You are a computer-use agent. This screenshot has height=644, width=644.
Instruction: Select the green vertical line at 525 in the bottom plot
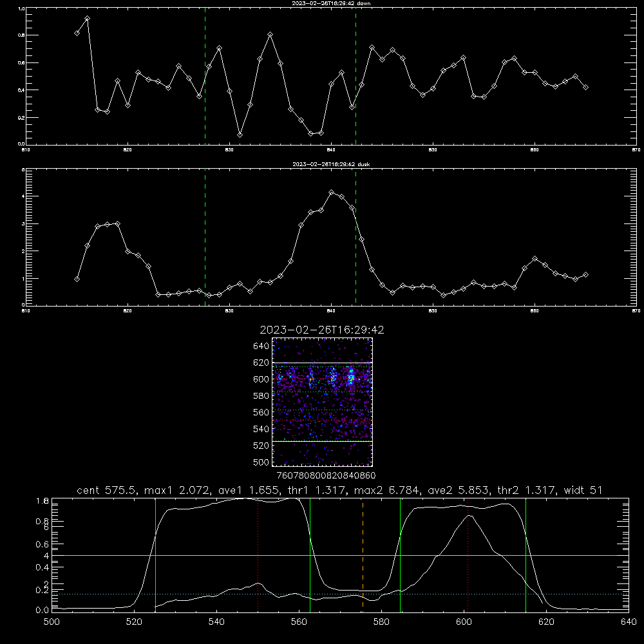click(x=155, y=555)
